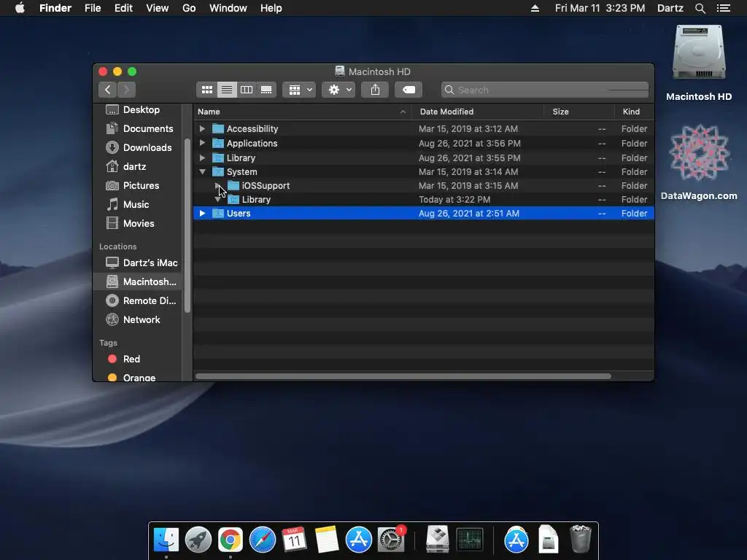Open the Go menu

click(189, 8)
